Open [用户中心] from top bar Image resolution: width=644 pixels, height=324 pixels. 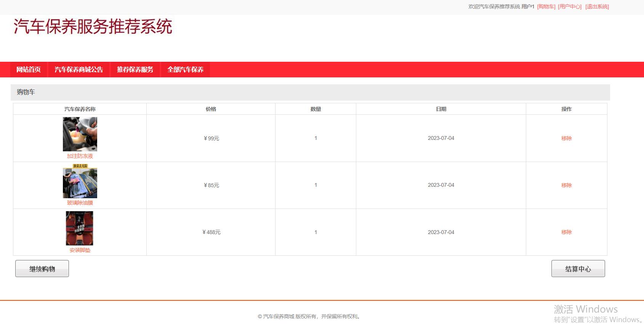(570, 6)
